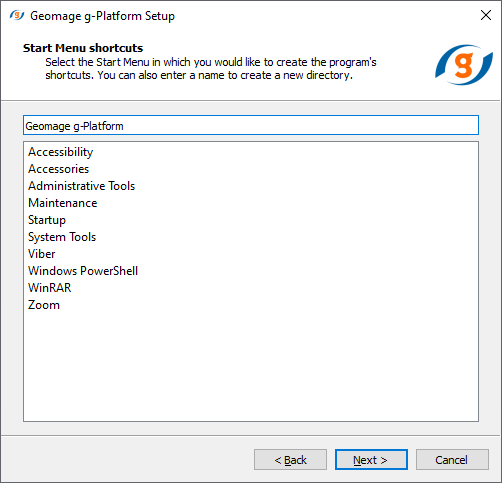
Task: Select the WinRAR folder entry
Action: coord(50,288)
